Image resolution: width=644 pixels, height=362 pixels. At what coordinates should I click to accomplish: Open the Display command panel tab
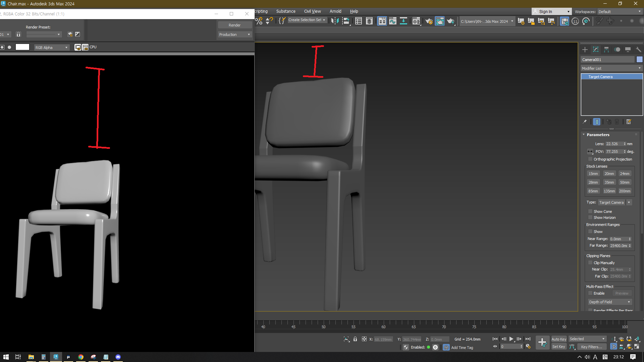[628, 50]
